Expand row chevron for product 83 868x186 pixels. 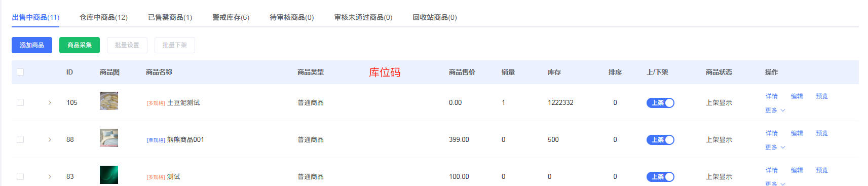click(50, 176)
